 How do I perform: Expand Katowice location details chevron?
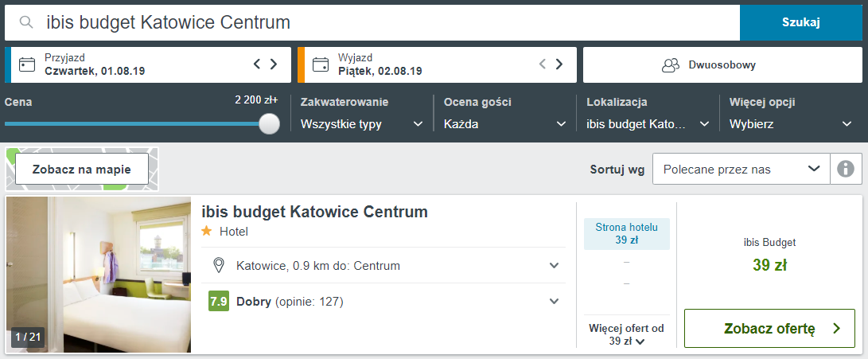point(555,265)
